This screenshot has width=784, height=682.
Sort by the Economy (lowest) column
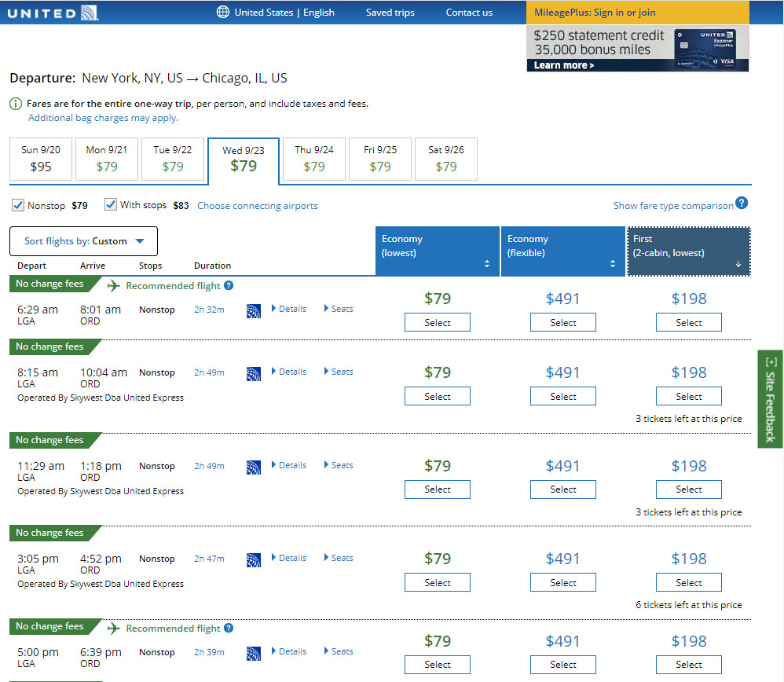pyautogui.click(x=438, y=251)
